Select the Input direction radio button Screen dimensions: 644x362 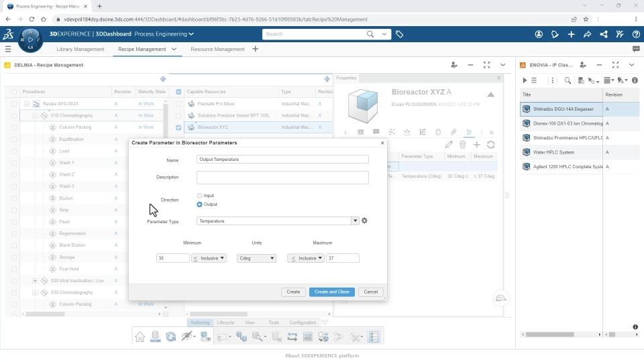coord(200,196)
